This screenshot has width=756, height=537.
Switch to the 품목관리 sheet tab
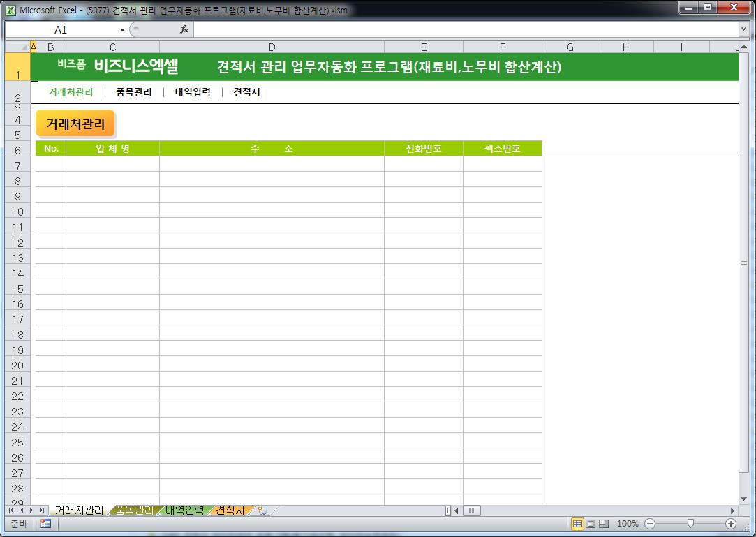point(135,510)
